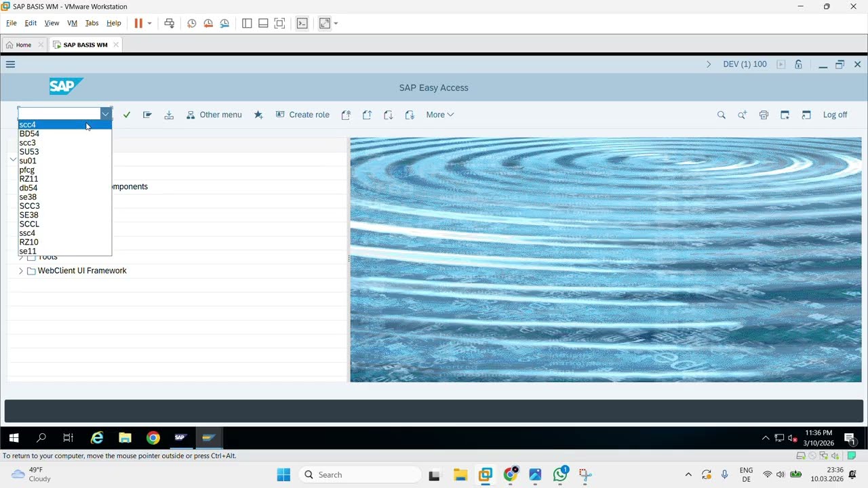The width and height of the screenshot is (868, 488).
Task: Click the SAP toolbar icon just left of Log off
Action: click(806, 115)
